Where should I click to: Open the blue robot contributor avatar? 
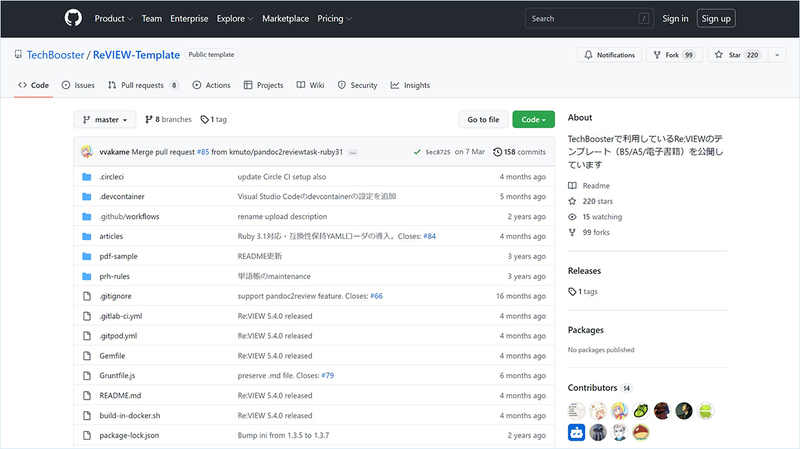point(577,433)
